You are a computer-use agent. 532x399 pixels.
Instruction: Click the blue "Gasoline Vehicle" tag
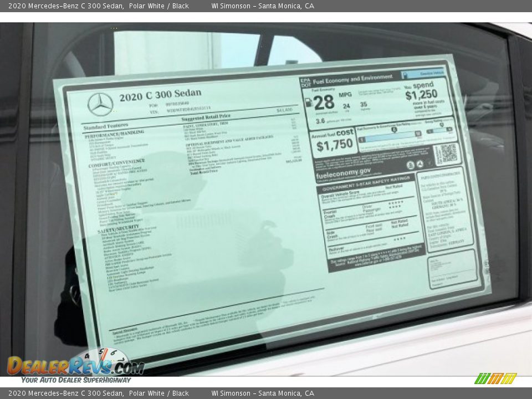[423, 74]
